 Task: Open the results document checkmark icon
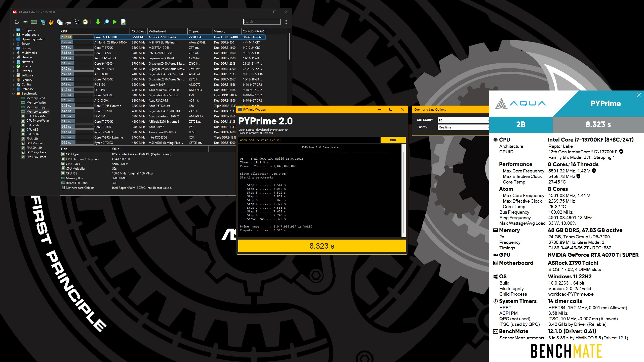tap(123, 22)
